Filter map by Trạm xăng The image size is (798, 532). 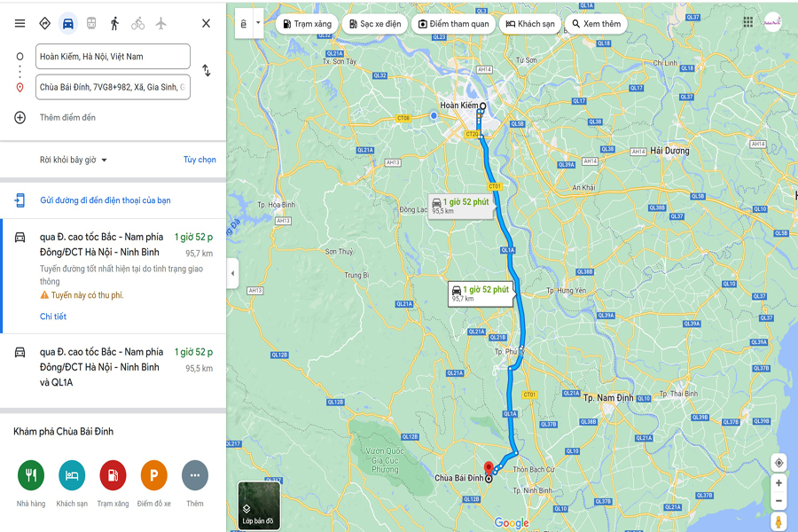point(308,24)
